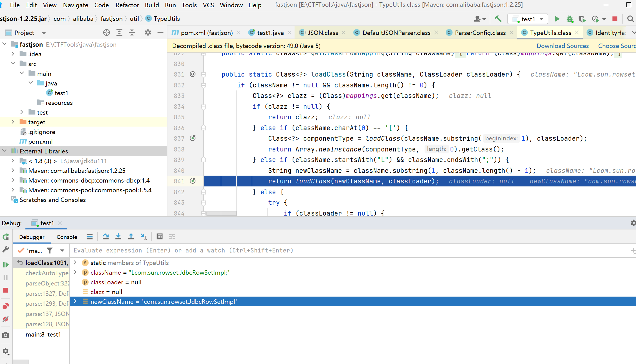Open Evaluate Expression calculator icon

[x=160, y=236]
